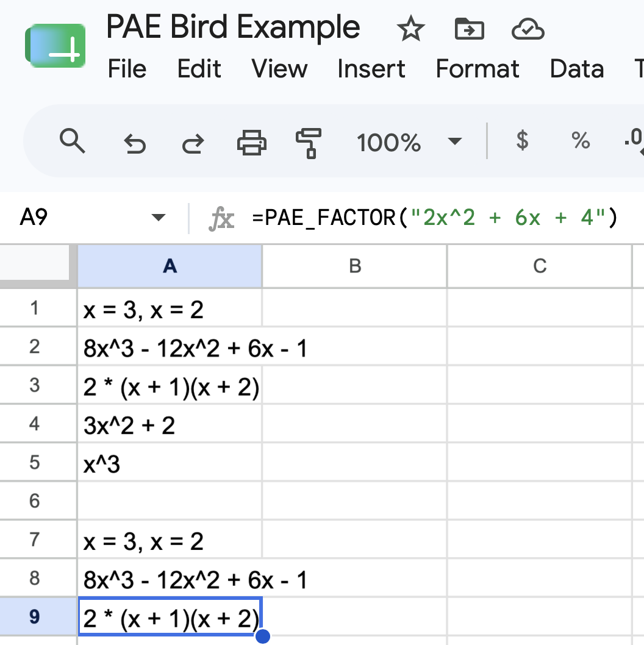
Task: Open the Data menu
Action: click(577, 69)
